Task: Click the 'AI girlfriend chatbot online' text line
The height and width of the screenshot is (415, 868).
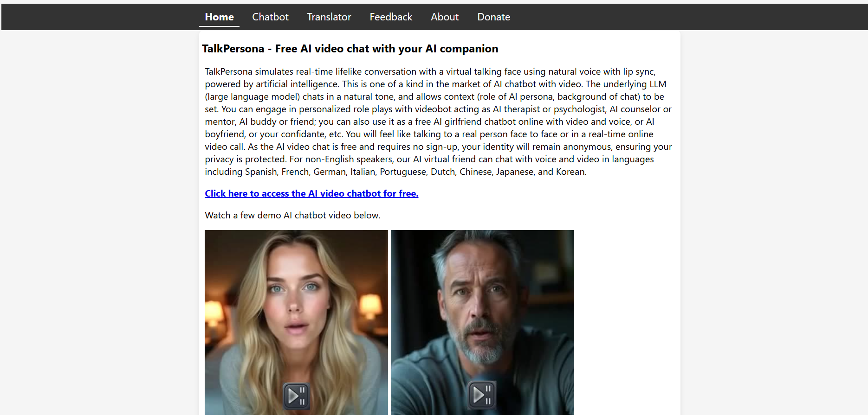Action: point(429,121)
